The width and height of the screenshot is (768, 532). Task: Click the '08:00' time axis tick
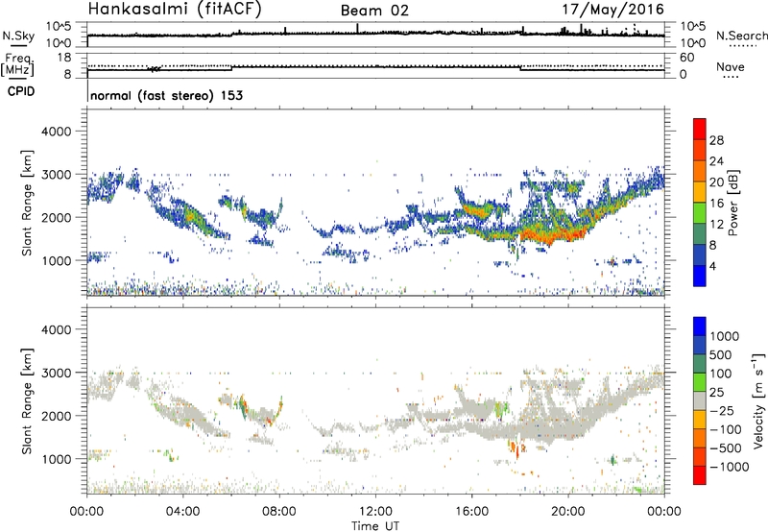(279, 512)
